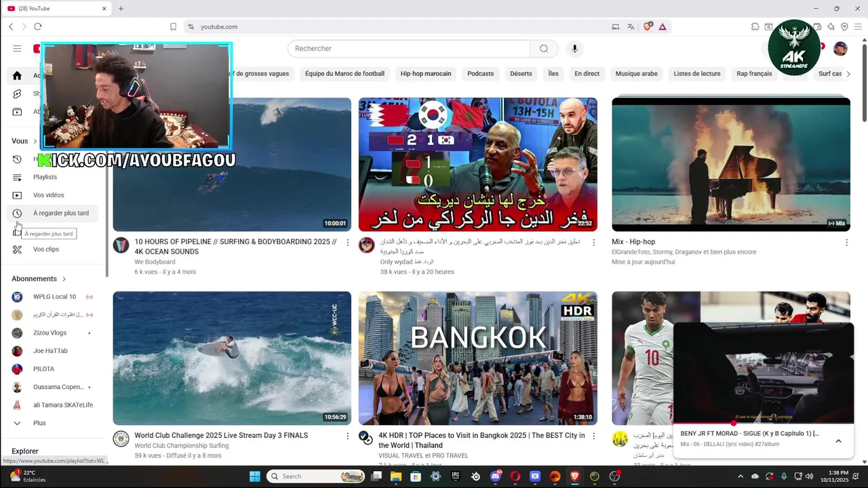
Task: Select the Déserts chip
Action: coord(521,73)
